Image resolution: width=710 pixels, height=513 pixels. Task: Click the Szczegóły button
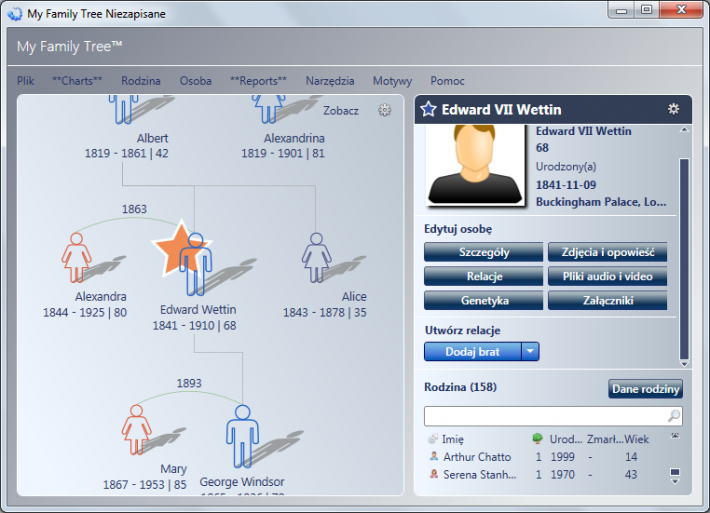tap(484, 252)
